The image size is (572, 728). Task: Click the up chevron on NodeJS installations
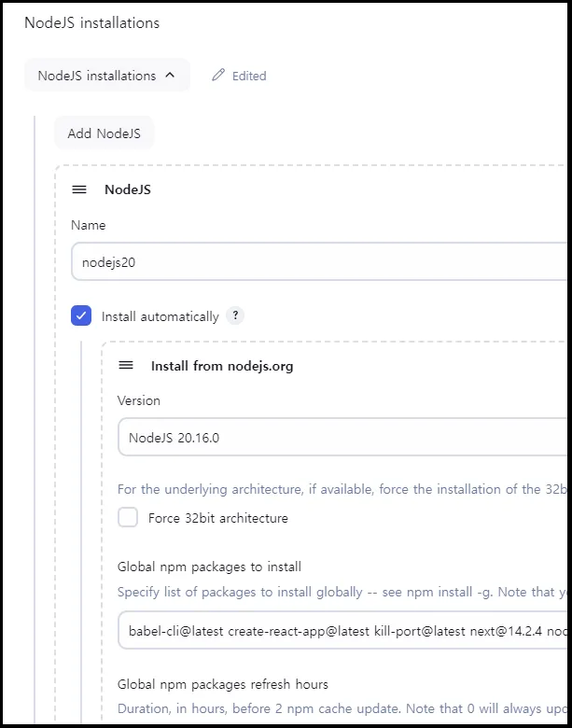point(170,75)
